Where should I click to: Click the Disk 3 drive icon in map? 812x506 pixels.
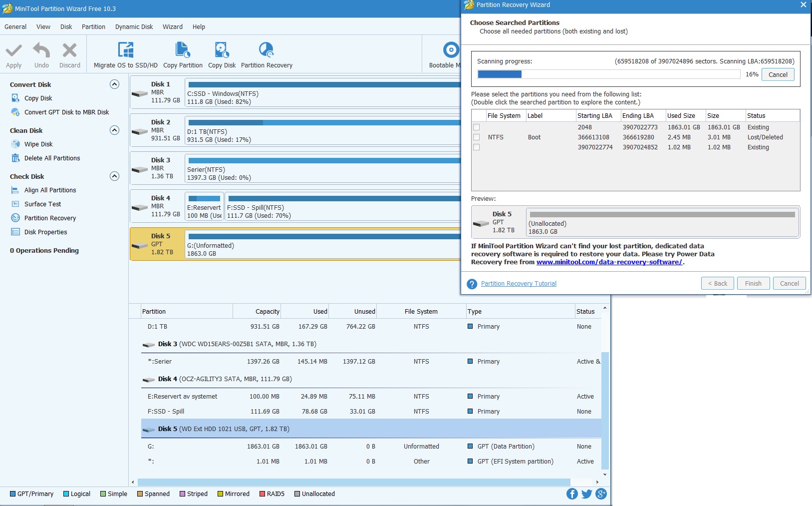pyautogui.click(x=140, y=169)
